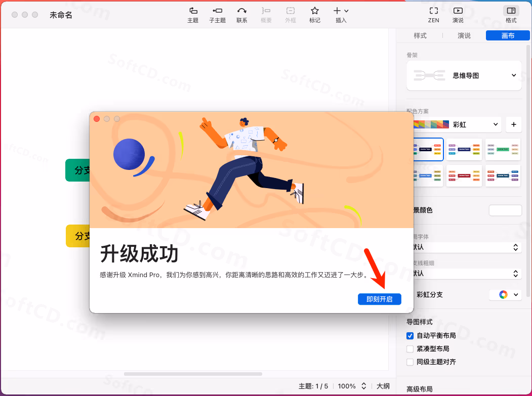Screen dimensions: 532x396
Task: Add a new topic with 主题 tool
Action: pyautogui.click(x=193, y=15)
